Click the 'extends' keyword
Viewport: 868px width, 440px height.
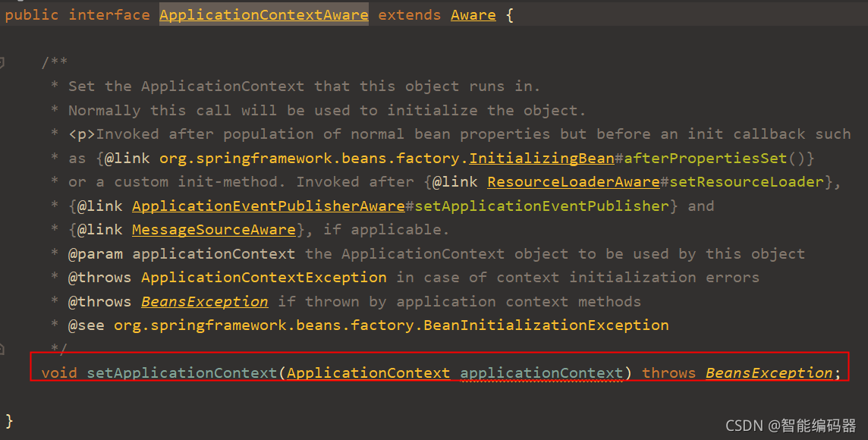point(410,15)
